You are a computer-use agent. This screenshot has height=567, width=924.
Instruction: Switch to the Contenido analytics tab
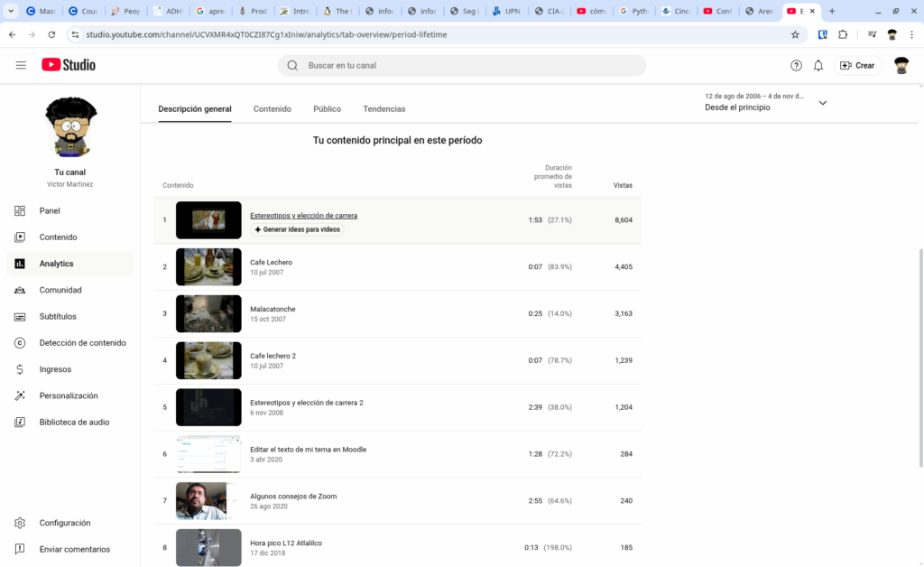coord(272,108)
